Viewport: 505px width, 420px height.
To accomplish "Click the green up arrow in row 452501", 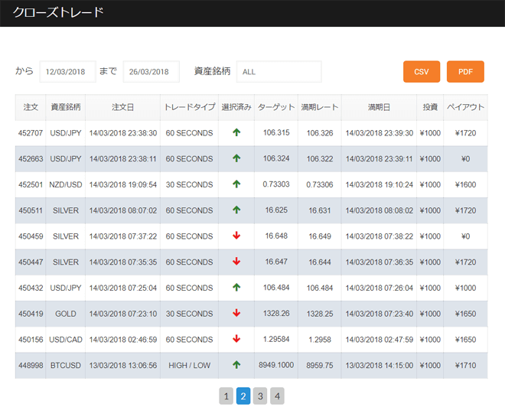I will 236,184.
